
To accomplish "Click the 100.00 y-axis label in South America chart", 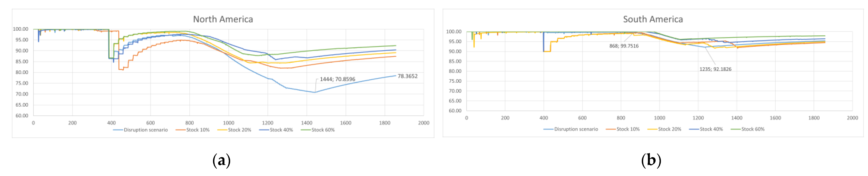I will tap(454, 32).
